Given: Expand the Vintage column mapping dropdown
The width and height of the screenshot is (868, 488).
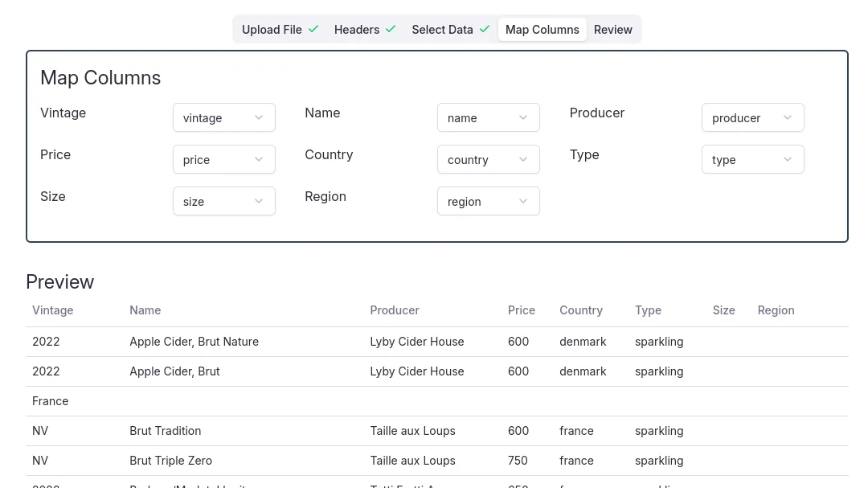Looking at the screenshot, I should point(223,118).
